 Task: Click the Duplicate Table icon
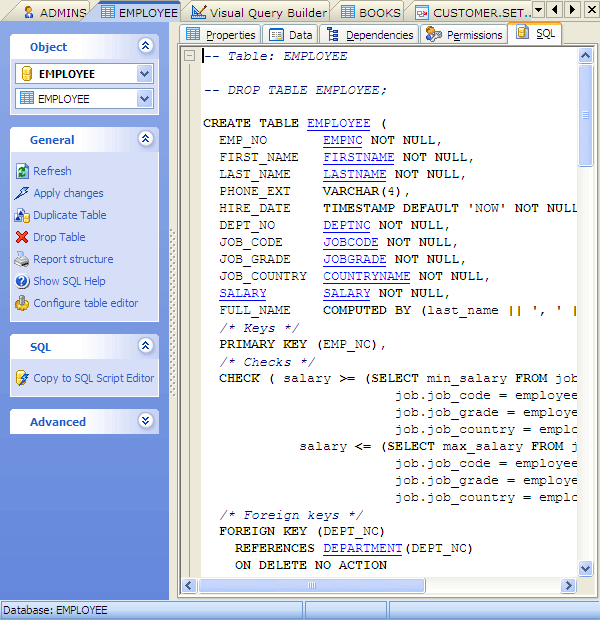[22, 215]
